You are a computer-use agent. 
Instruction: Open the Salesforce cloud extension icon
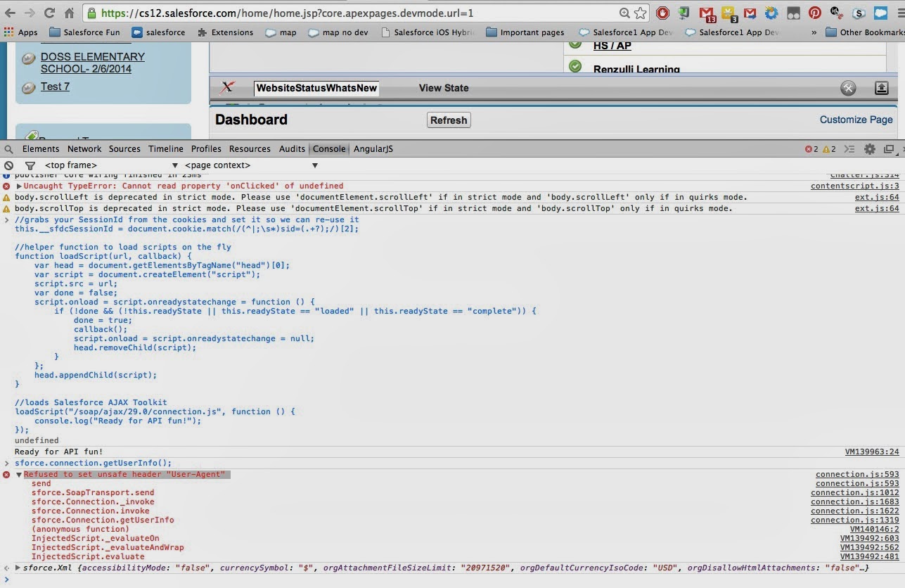[x=880, y=13]
